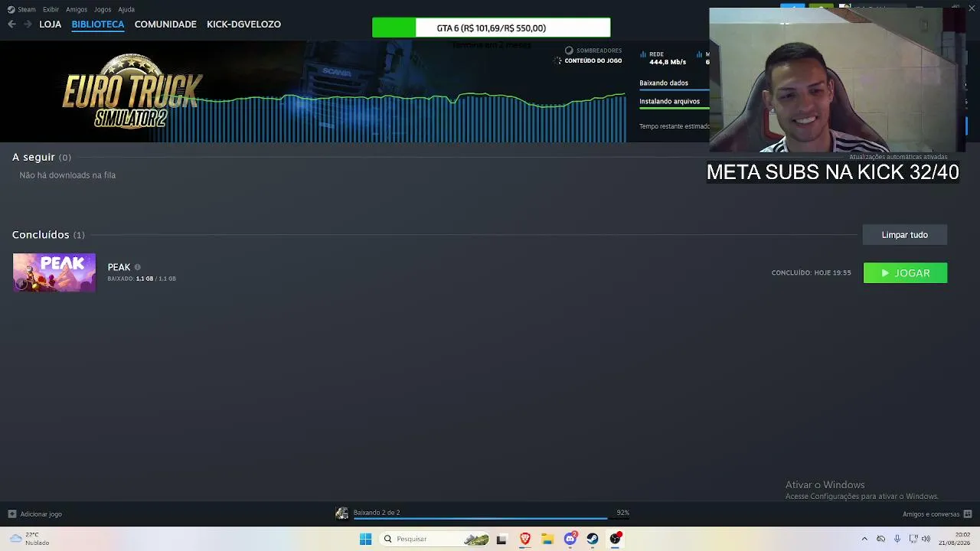Open the Jogos menu
980x551 pixels.
tap(103, 9)
